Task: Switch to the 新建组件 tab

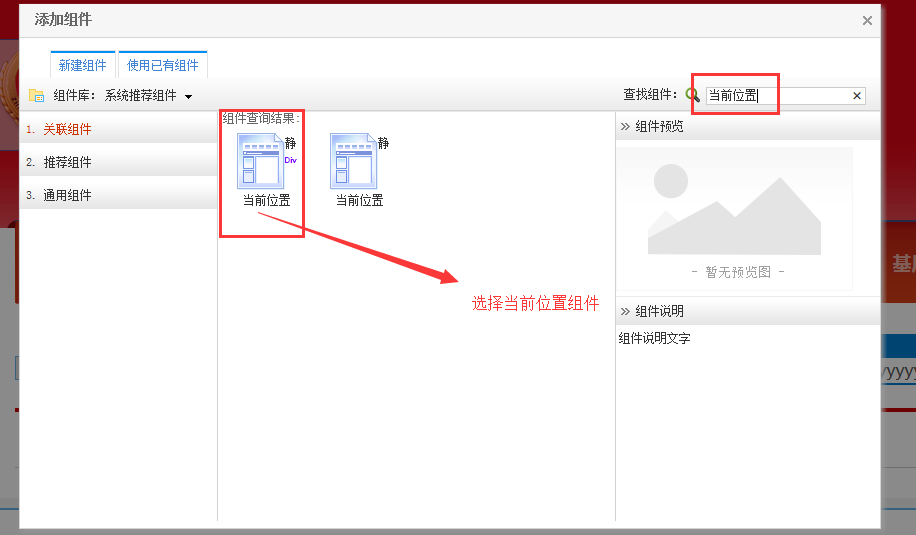Action: tap(83, 65)
